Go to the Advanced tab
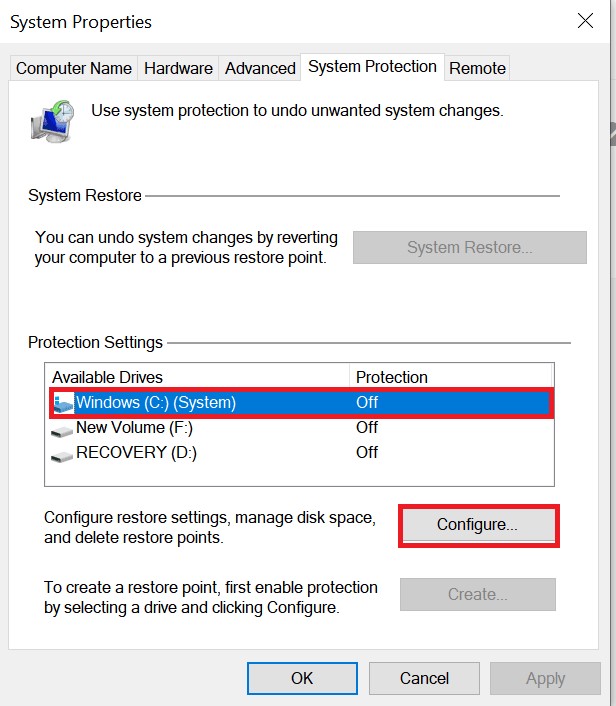616x706 pixels. [x=260, y=68]
